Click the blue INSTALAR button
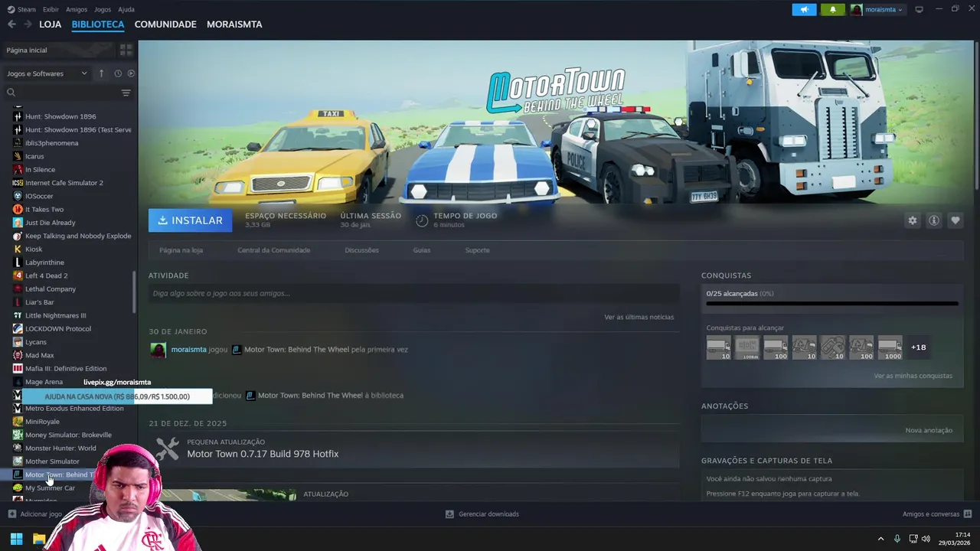980x551 pixels. click(190, 220)
